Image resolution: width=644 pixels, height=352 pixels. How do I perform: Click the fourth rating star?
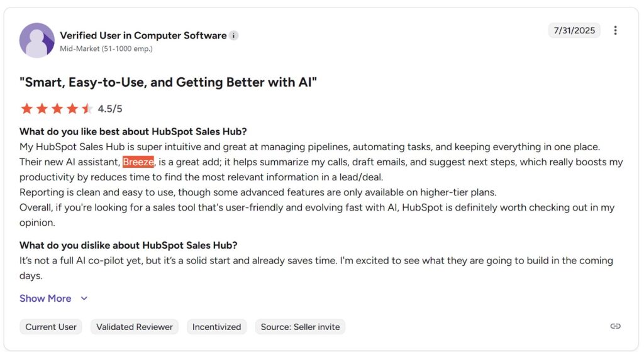pos(72,109)
